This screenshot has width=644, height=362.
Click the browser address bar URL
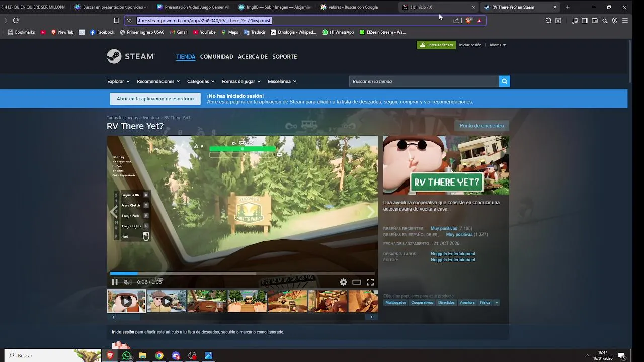point(204,21)
